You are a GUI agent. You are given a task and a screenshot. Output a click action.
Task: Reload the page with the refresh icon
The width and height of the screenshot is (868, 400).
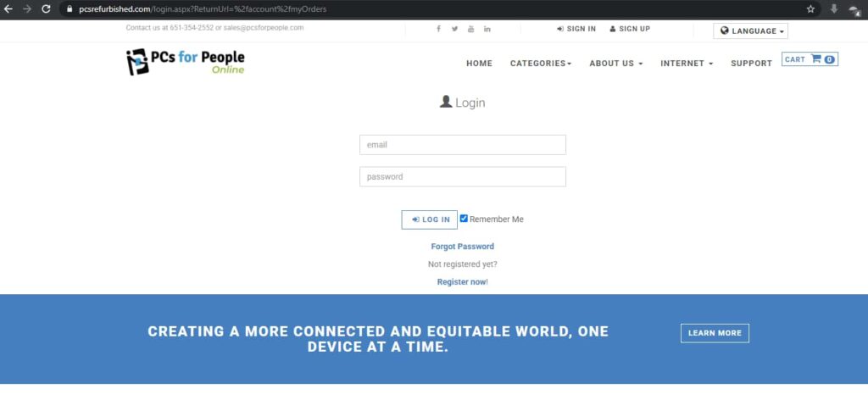tap(47, 8)
